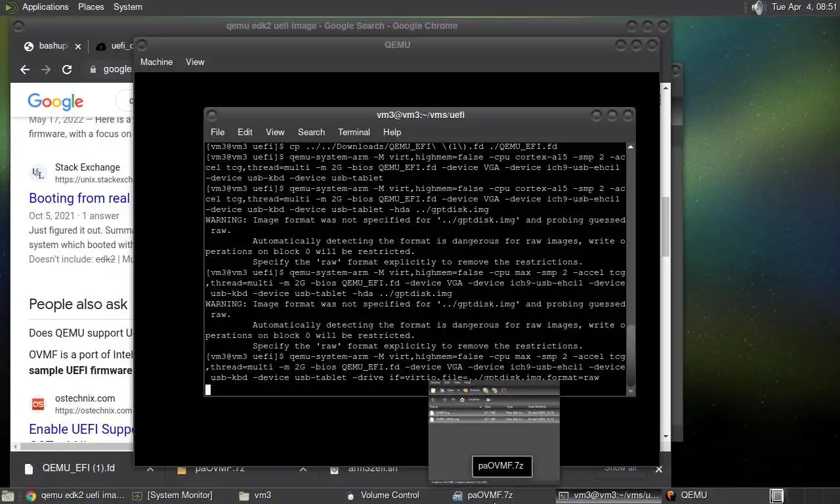Open downloaded file QEMU_EFI (1).fd

click(x=70, y=469)
